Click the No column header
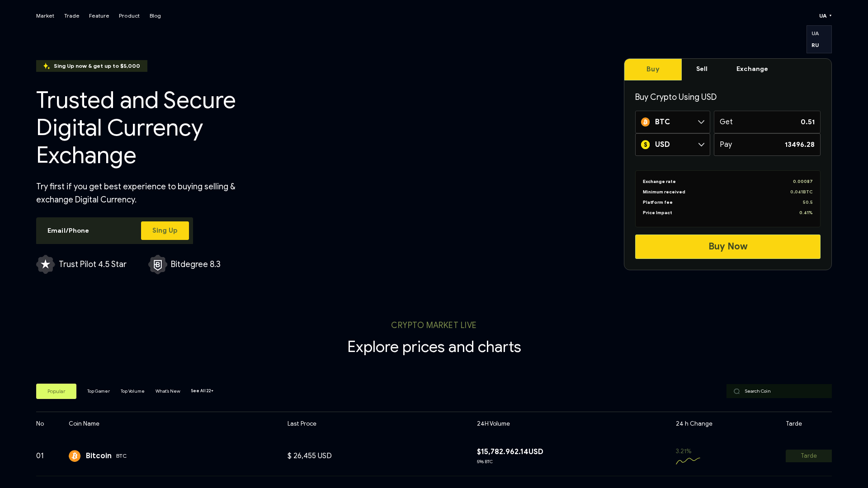This screenshot has height=488, width=868. (40, 424)
